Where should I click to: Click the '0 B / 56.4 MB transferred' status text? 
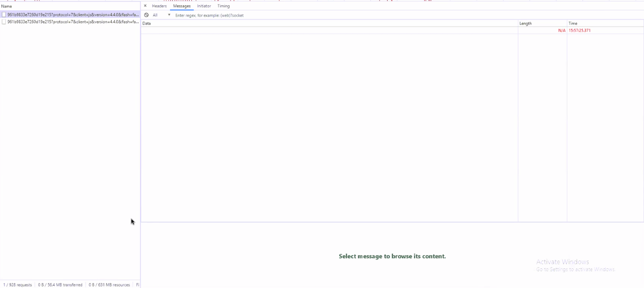(x=59, y=284)
